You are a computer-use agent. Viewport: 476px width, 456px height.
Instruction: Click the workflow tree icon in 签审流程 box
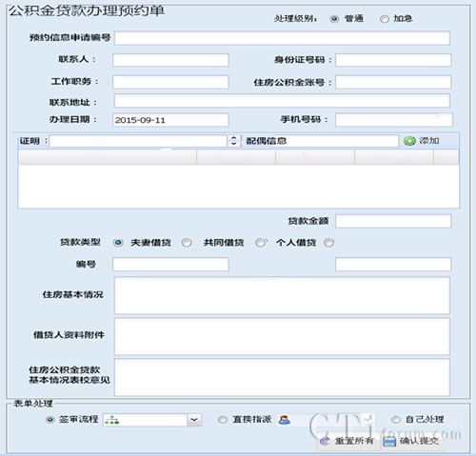[x=112, y=421]
